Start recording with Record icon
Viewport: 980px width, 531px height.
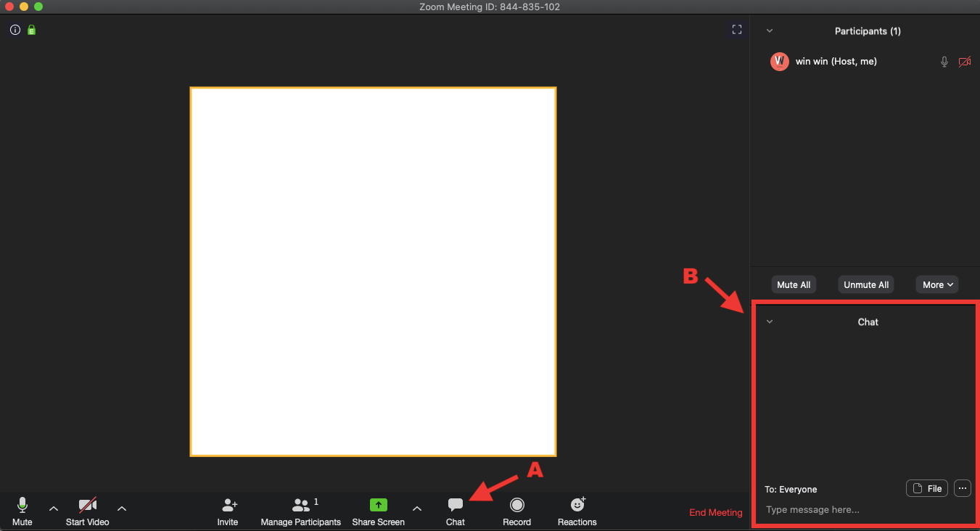click(517, 506)
